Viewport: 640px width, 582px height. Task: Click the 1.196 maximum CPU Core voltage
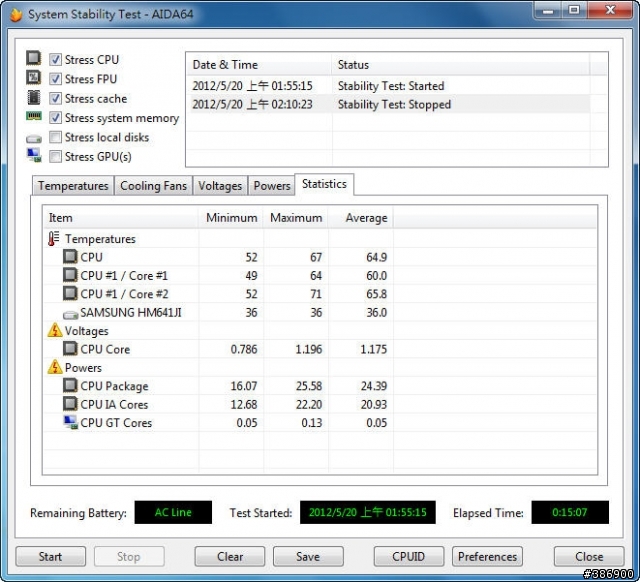click(309, 349)
